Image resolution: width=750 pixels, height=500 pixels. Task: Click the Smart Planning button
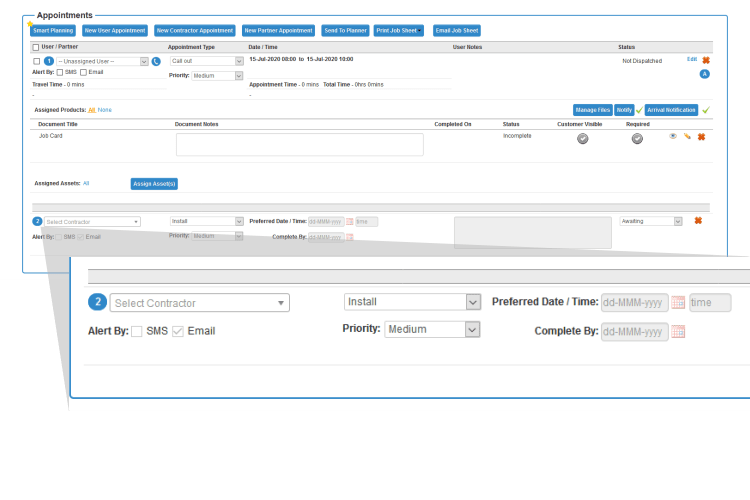click(x=53, y=31)
